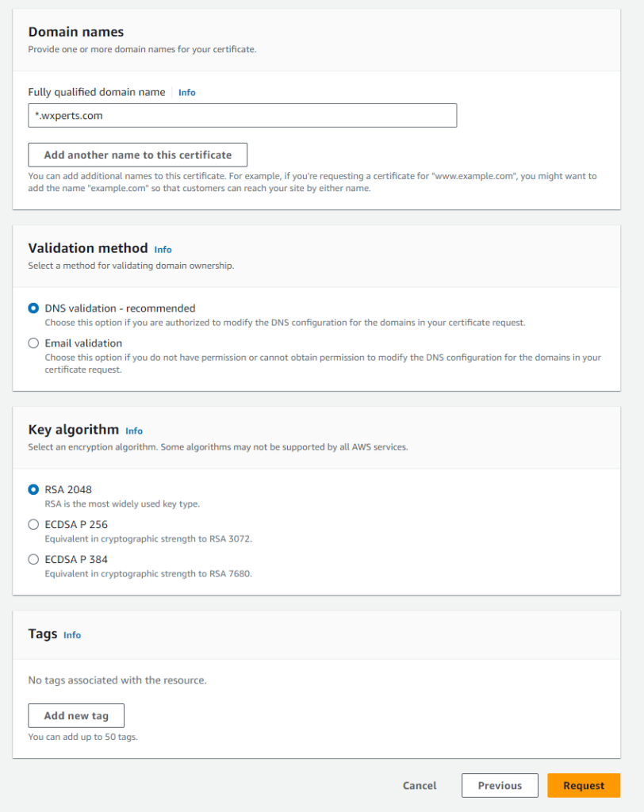The height and width of the screenshot is (812, 644).
Task: Click the DNS validation description text
Action: [x=285, y=323]
